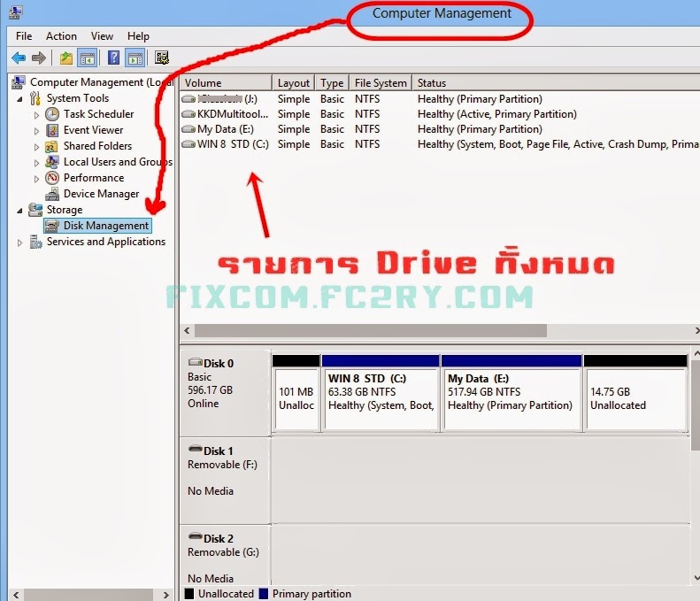Screen dimensions: 700x601
Task: Select the 101 MB unallocated block
Action: [296, 393]
